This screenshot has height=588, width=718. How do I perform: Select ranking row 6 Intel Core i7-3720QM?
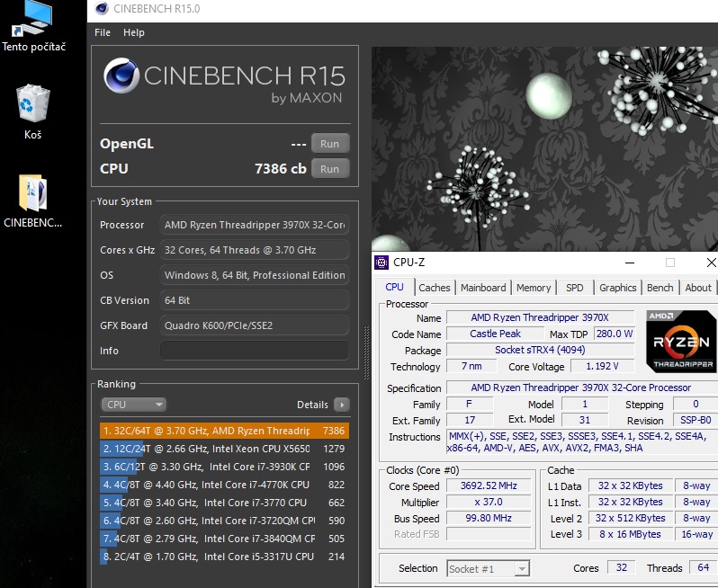click(224, 521)
